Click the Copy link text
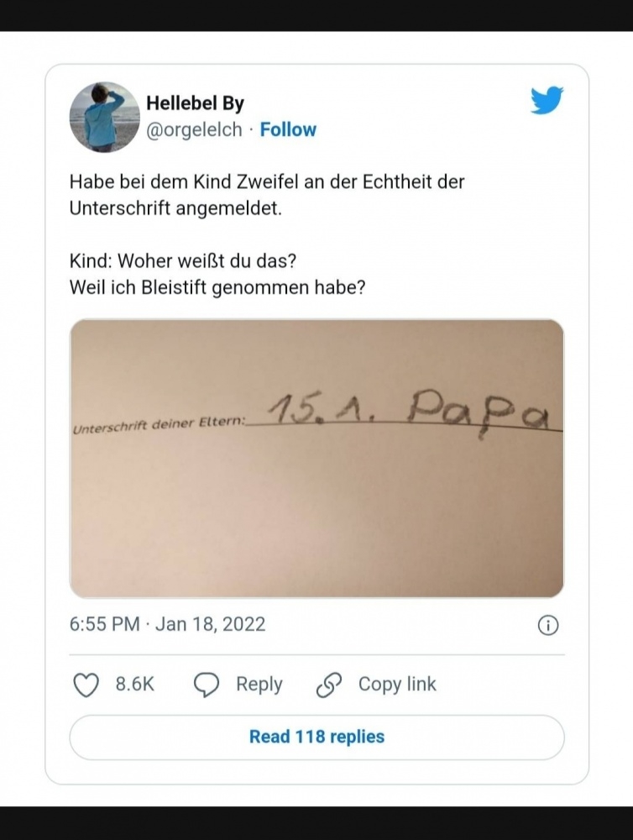The width and height of the screenshot is (633, 840). (x=397, y=685)
